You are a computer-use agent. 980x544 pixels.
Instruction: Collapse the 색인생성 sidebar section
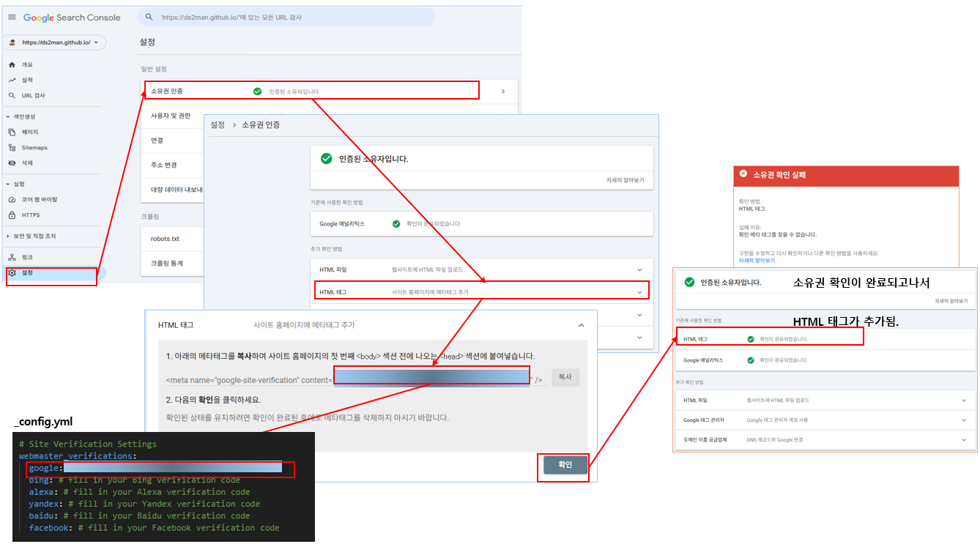(7, 116)
